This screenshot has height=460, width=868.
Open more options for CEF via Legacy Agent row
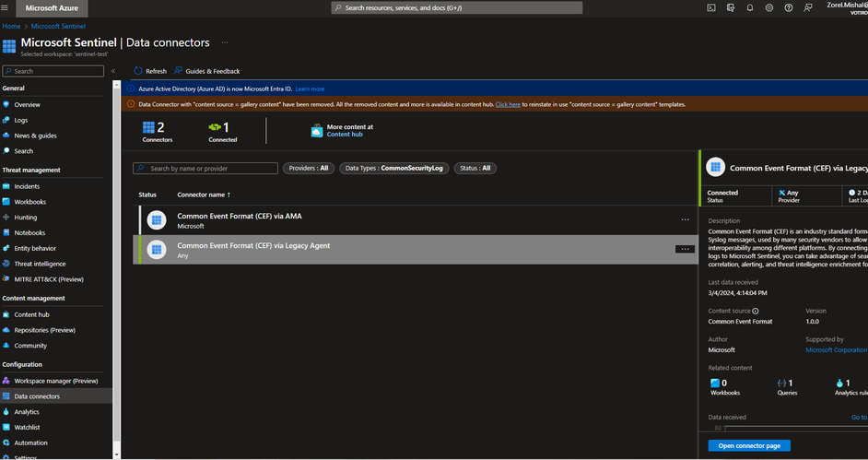pyautogui.click(x=685, y=249)
